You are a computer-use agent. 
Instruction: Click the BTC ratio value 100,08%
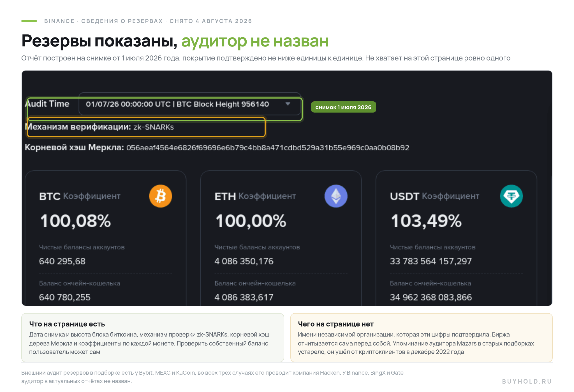click(76, 221)
